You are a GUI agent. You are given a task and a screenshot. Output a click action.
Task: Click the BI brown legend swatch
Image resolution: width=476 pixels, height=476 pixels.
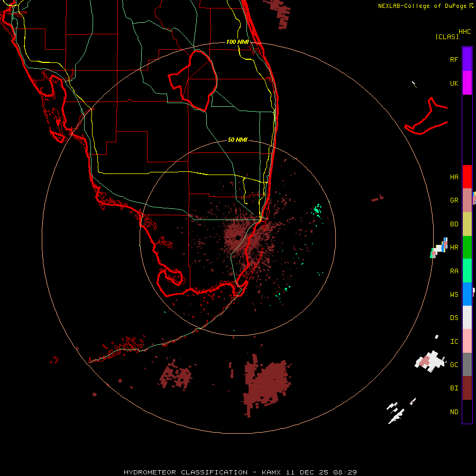pos(467,388)
